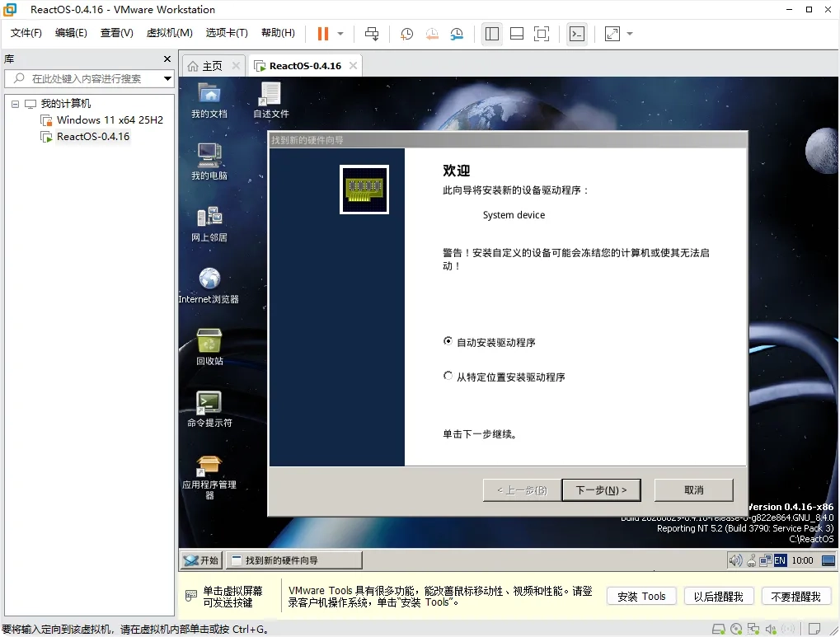
Task: Toggle the thumbnail bar view icon
Action: 516,34
